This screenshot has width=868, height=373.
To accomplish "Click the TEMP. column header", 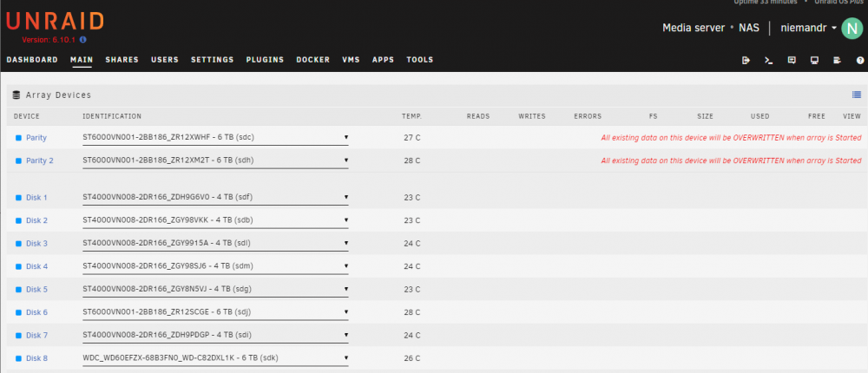I will [x=411, y=117].
